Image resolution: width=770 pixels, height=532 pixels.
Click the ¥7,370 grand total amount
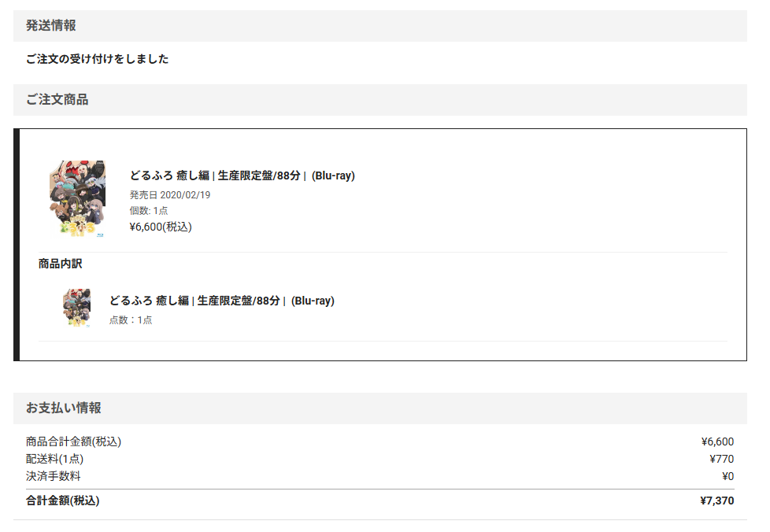716,501
